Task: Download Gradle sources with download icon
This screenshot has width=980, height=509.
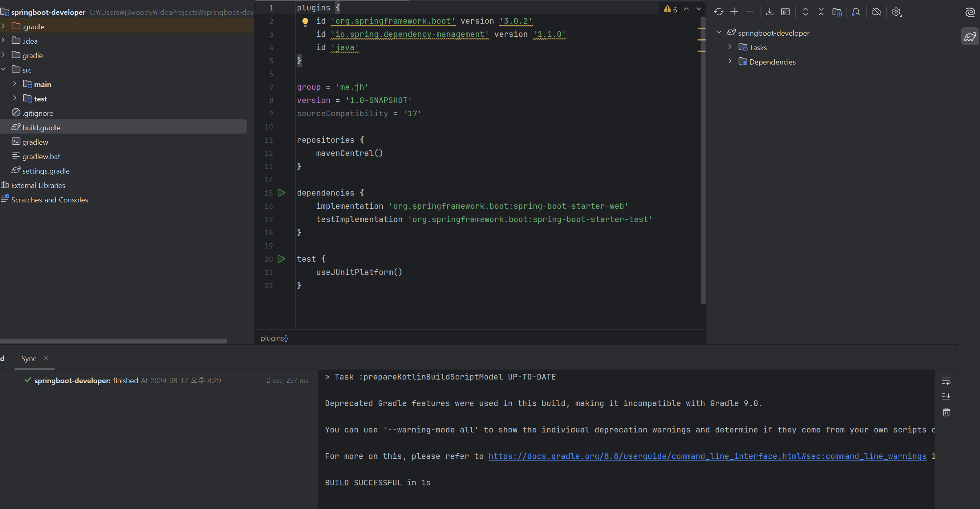Action: coord(769,12)
